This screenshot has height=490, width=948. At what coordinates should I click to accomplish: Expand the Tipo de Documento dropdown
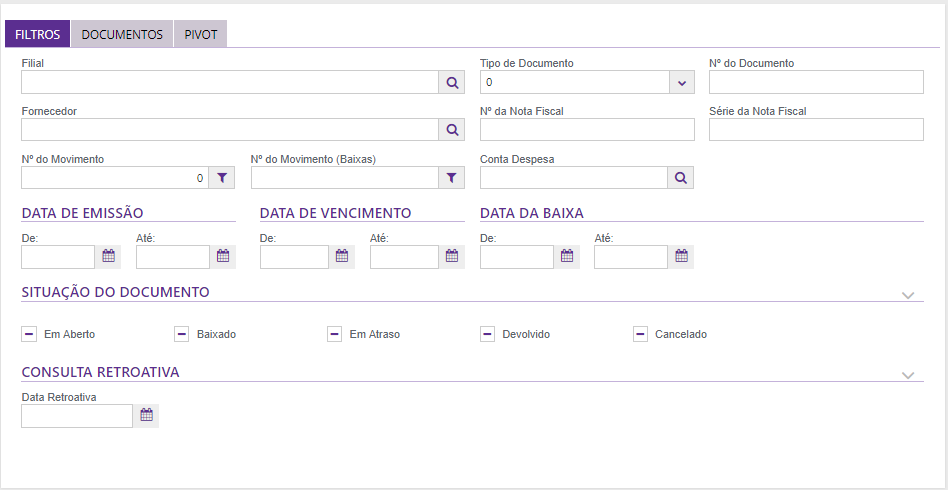(682, 82)
